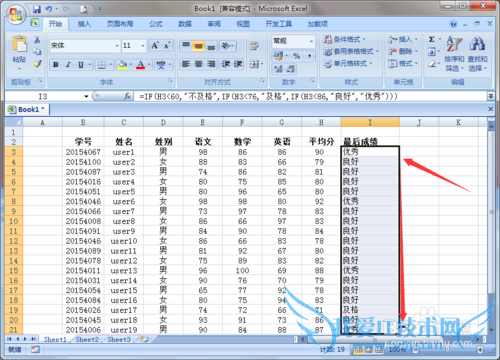Undo last action in quick access toolbar

tap(49, 9)
